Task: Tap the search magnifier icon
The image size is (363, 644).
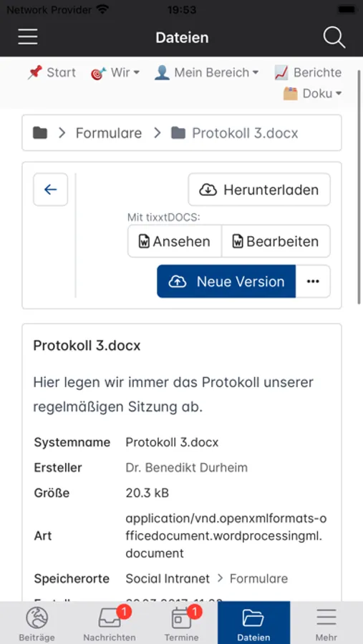Action: pyautogui.click(x=334, y=37)
